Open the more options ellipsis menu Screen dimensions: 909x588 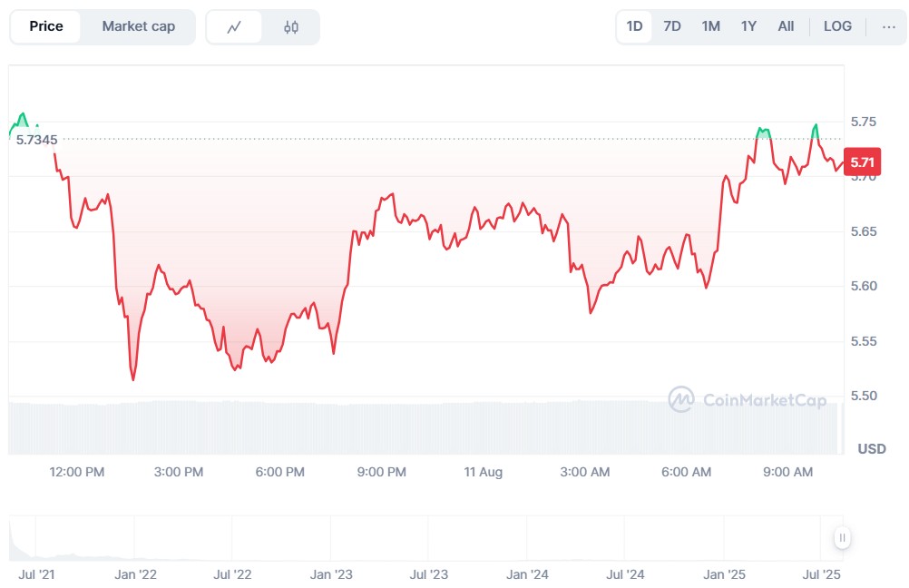(888, 26)
